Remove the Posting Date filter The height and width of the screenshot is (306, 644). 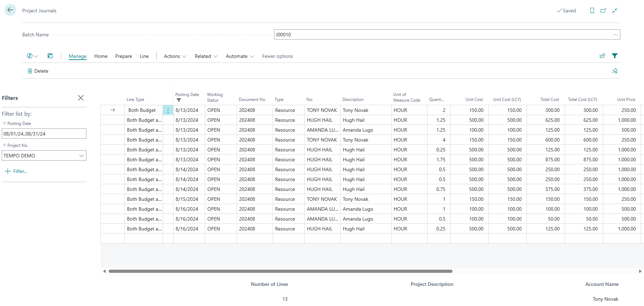5,124
